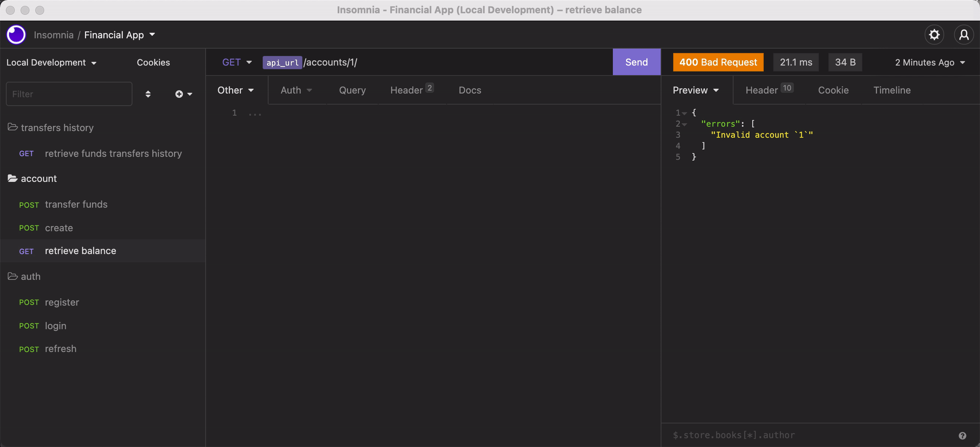Click the sort requests arrows icon
The image size is (980, 447).
point(148,94)
